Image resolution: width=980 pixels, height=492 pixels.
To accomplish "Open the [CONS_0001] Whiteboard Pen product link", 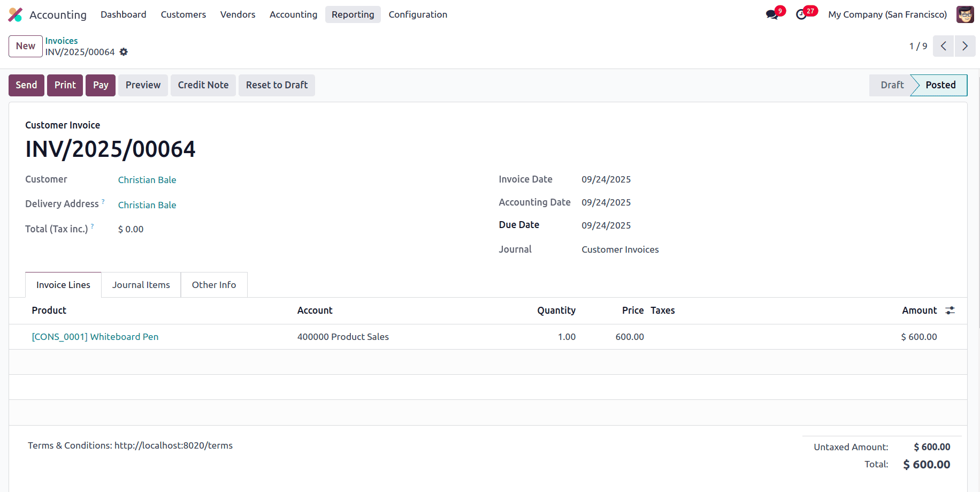I will [x=95, y=337].
